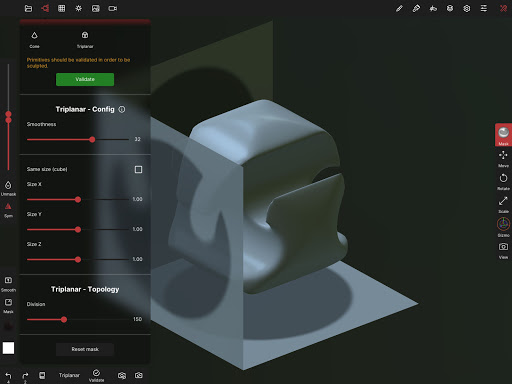512x384 pixels.
Task: Click the green Validate button
Action: pos(85,79)
